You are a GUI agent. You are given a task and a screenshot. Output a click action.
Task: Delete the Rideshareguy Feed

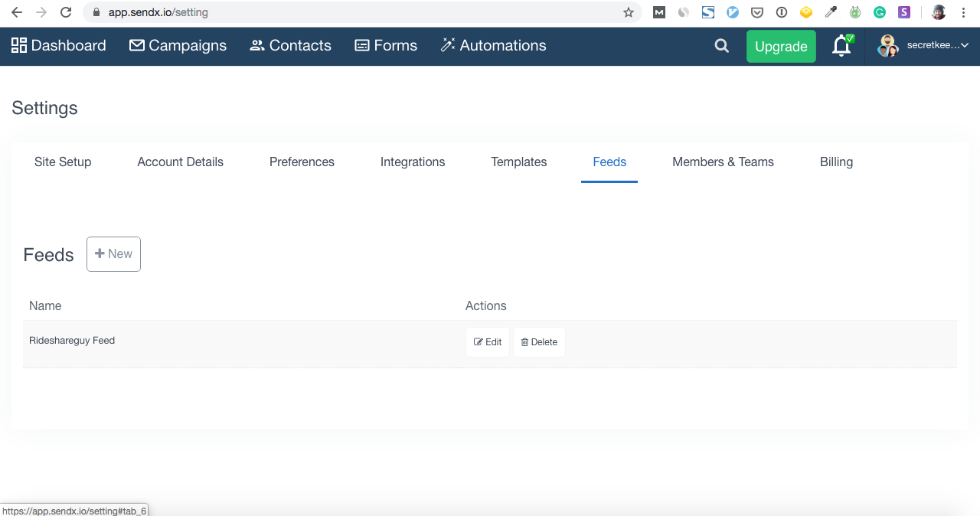[x=539, y=342]
